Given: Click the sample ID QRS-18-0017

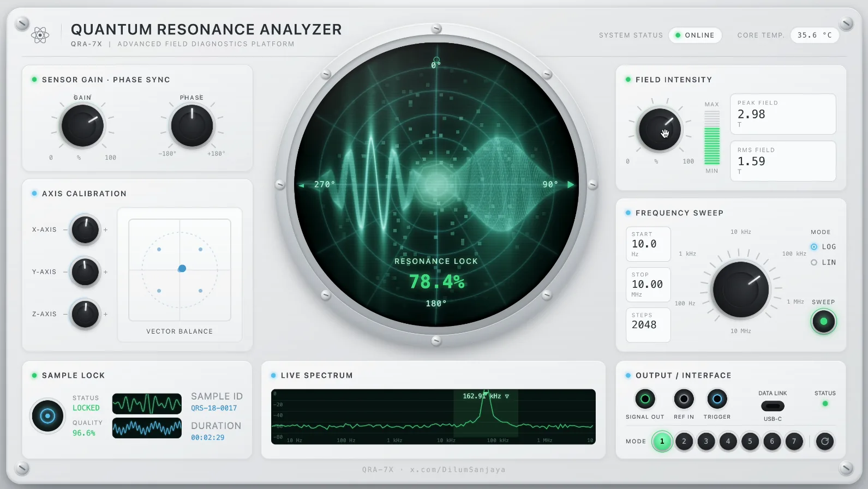Looking at the screenshot, I should coord(214,408).
